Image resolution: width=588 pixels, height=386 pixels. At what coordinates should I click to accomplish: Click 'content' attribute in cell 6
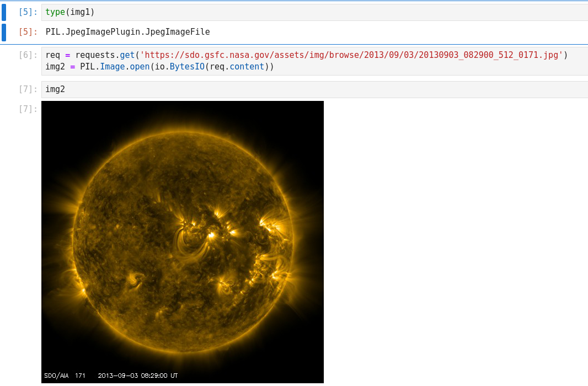(248, 67)
